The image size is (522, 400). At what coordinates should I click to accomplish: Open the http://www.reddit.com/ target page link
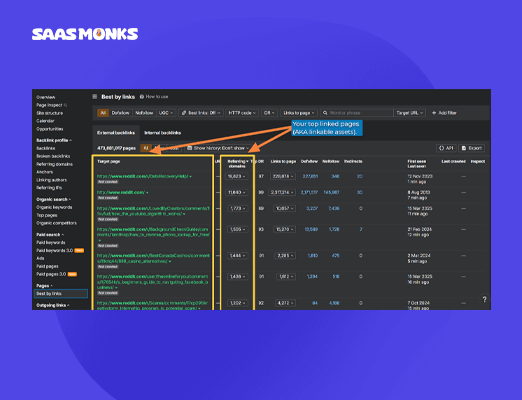(122, 192)
